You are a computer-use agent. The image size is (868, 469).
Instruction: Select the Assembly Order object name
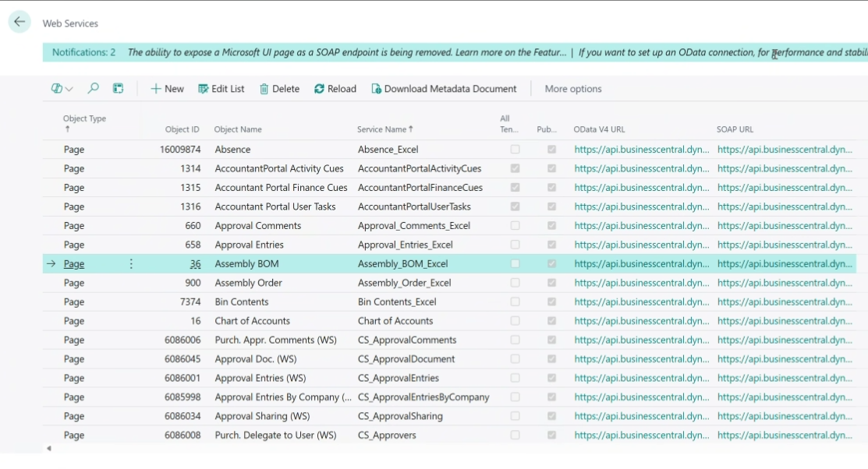click(249, 283)
